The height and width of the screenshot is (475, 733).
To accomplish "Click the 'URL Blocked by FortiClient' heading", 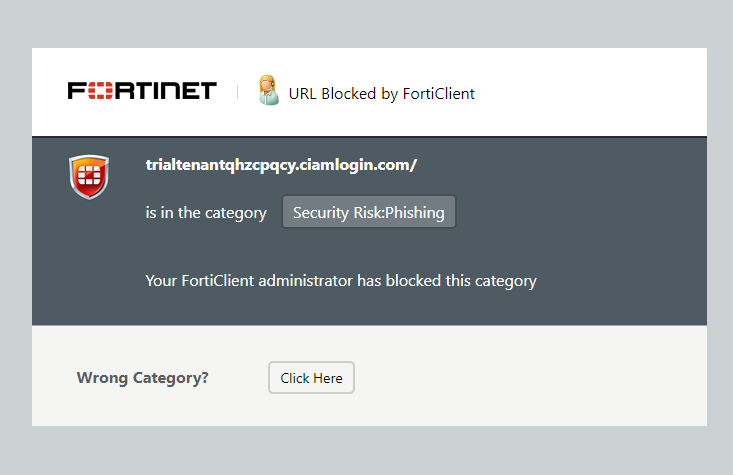I will tap(381, 94).
